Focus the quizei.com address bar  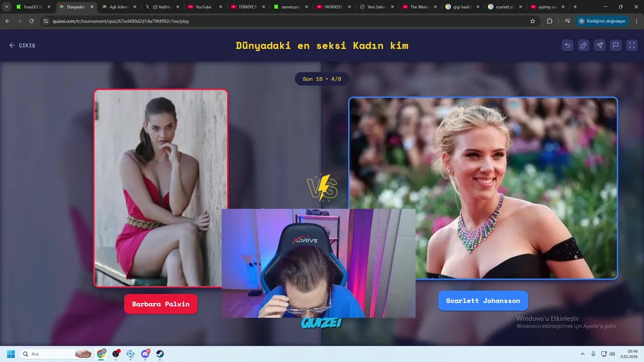(290, 21)
